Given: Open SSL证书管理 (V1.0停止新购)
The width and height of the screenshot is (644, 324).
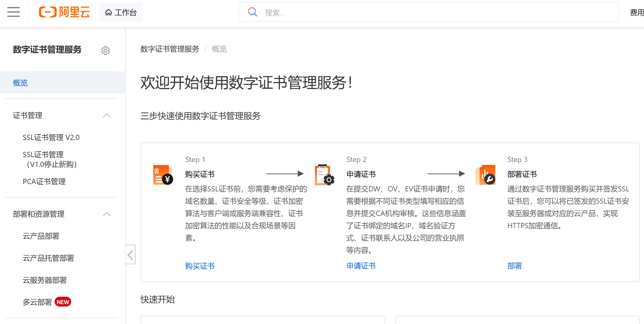Looking at the screenshot, I should [x=50, y=160].
